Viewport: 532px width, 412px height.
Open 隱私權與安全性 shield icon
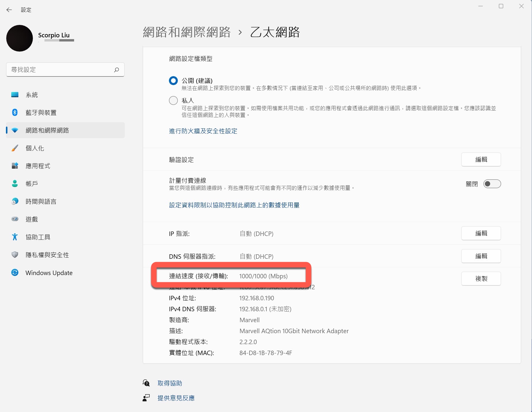(15, 255)
